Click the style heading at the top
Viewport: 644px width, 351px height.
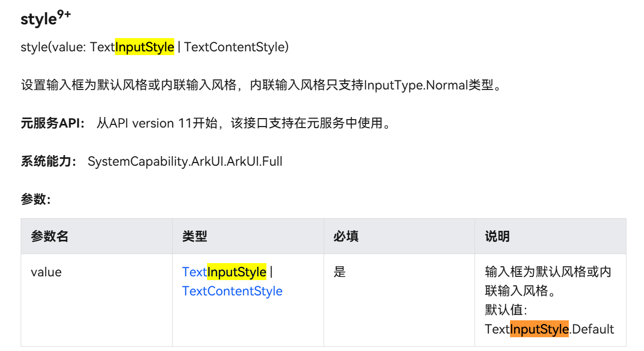tap(38, 20)
